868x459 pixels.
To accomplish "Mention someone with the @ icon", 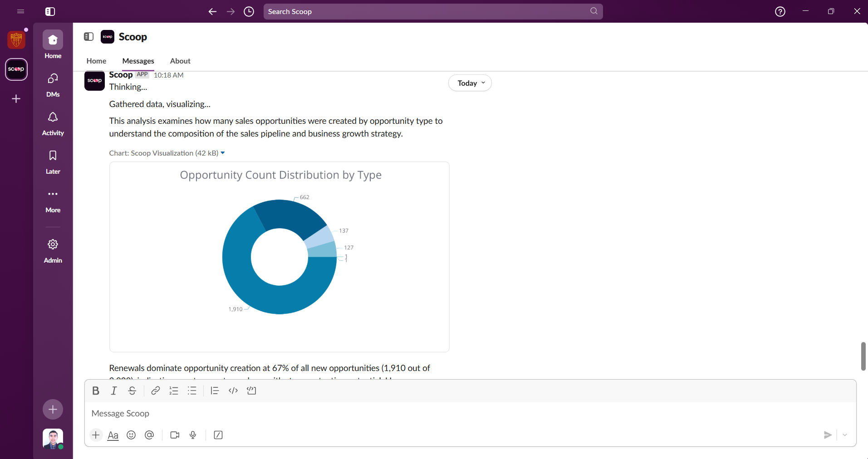I will (149, 435).
